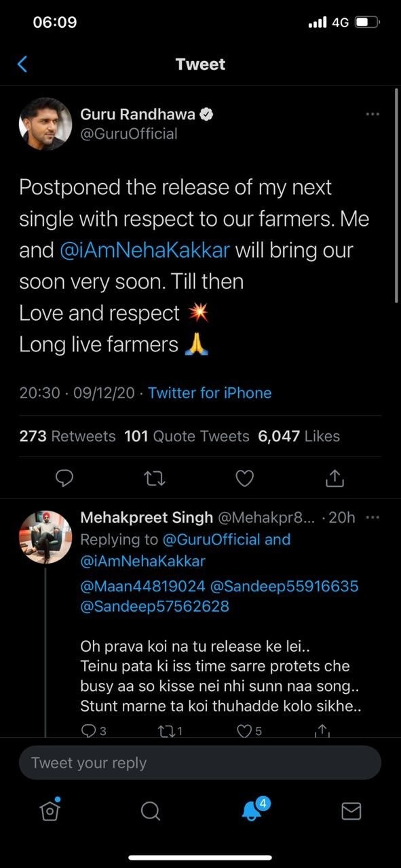Share the main tweet
This screenshot has height=868, width=401.
(335, 479)
